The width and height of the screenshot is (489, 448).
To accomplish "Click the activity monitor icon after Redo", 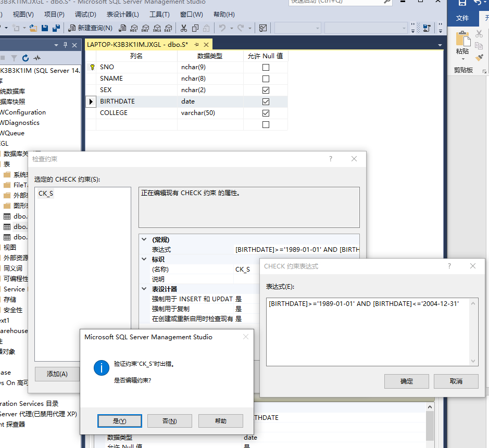I will [x=263, y=28].
